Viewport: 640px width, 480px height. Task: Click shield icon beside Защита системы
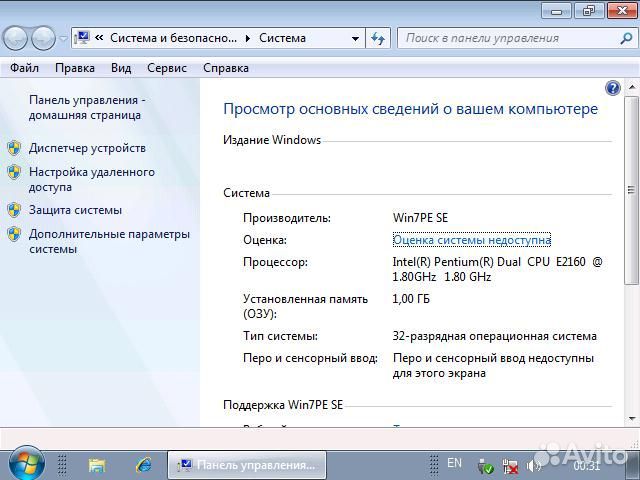coord(14,210)
